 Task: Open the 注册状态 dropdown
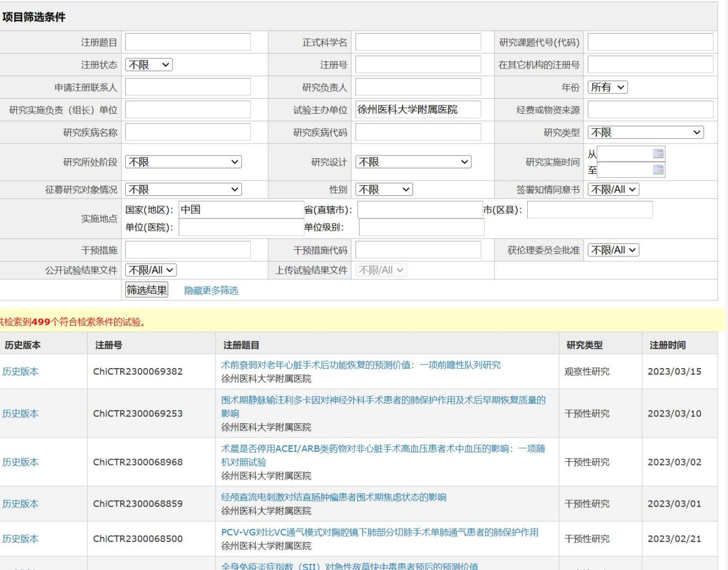click(149, 65)
